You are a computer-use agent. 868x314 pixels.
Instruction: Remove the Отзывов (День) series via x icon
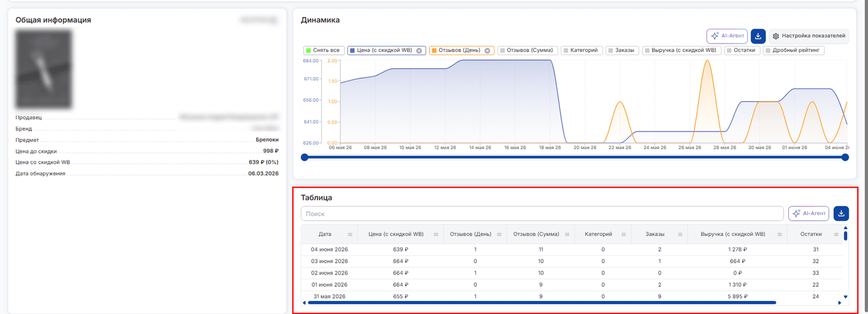click(487, 50)
